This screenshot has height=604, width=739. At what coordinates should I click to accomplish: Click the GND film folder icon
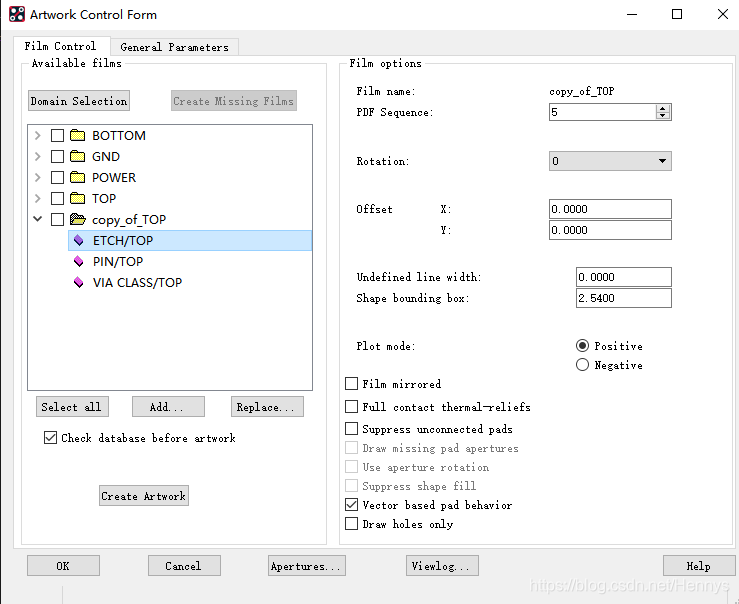click(77, 157)
